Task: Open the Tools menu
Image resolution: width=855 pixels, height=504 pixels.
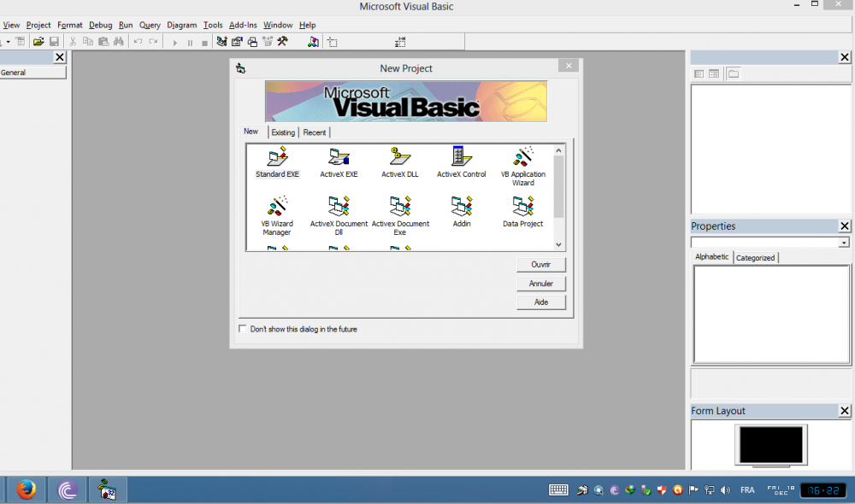Action: [x=213, y=25]
